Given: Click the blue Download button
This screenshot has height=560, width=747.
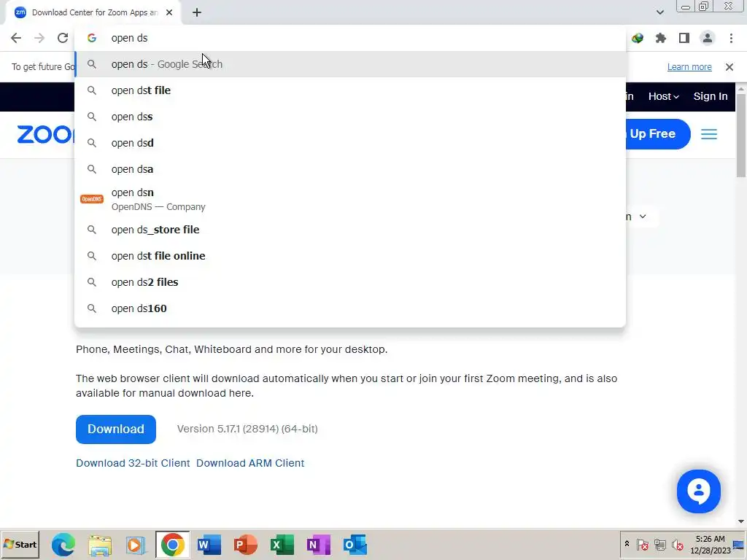Looking at the screenshot, I should coord(116,429).
